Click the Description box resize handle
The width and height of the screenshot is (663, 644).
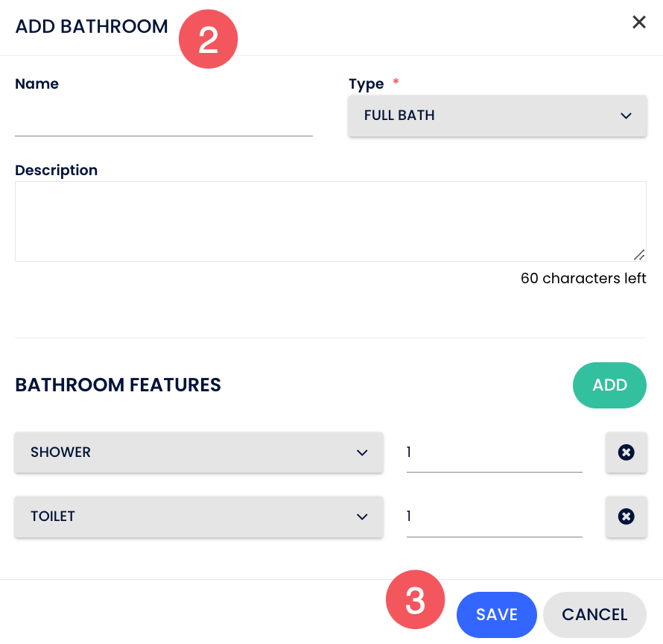[x=639, y=254]
